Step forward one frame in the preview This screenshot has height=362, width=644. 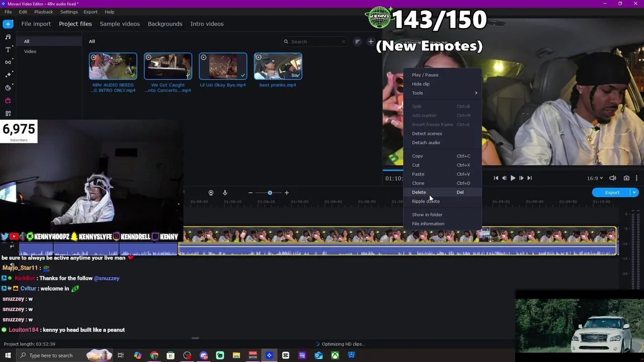tap(521, 178)
